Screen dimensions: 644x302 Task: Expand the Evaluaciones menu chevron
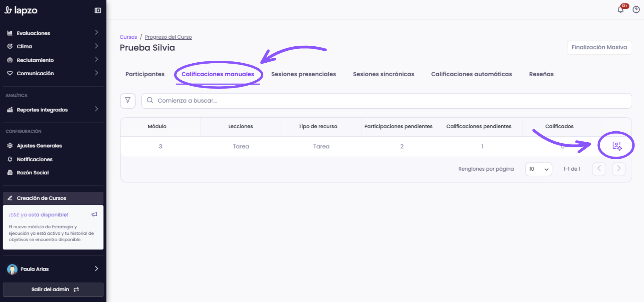(x=96, y=32)
